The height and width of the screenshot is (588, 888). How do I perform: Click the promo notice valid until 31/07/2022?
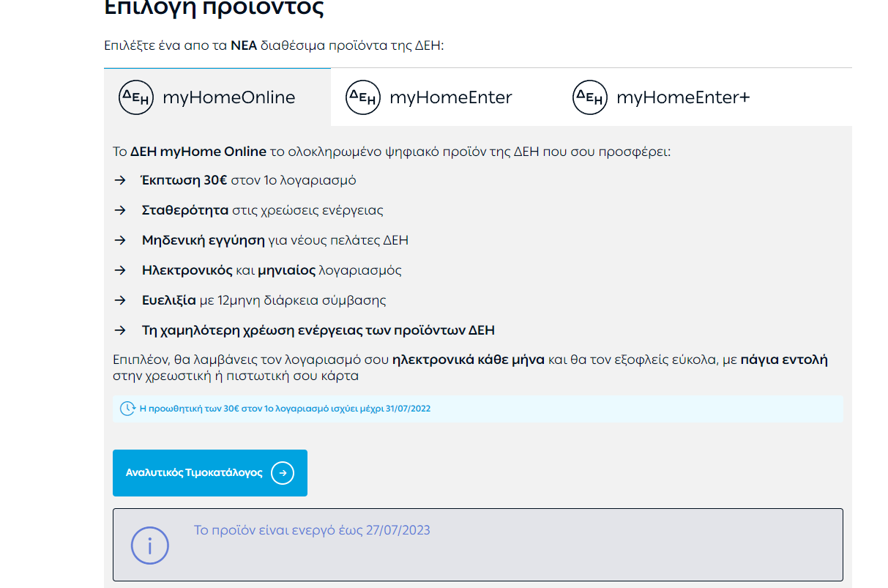click(478, 409)
